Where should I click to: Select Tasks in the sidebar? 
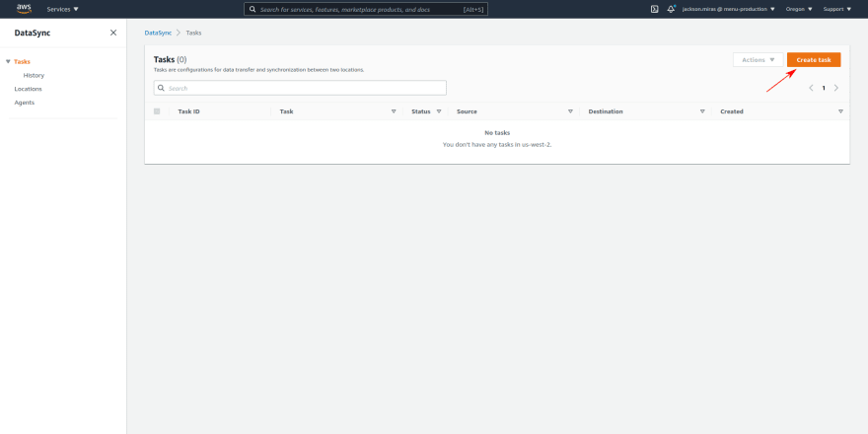pyautogui.click(x=22, y=61)
